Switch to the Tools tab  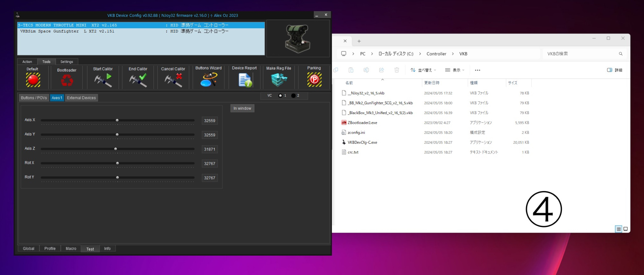(47, 62)
